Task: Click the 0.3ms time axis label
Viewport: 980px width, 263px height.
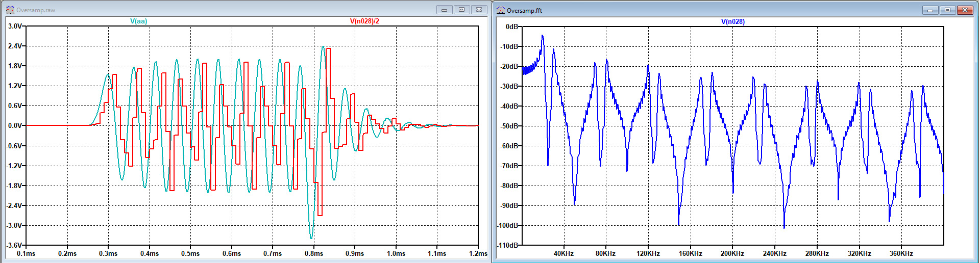Action: [x=108, y=253]
